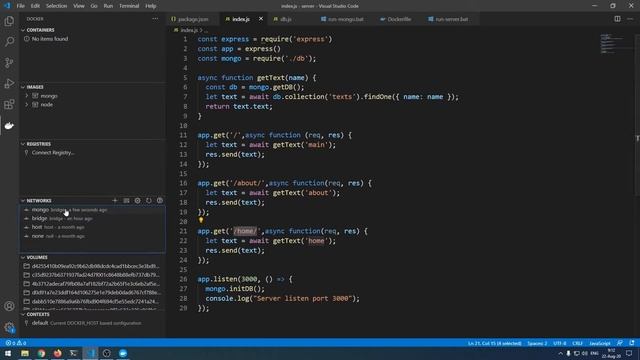
Task: Select the default Docker context
Action: coord(93,323)
